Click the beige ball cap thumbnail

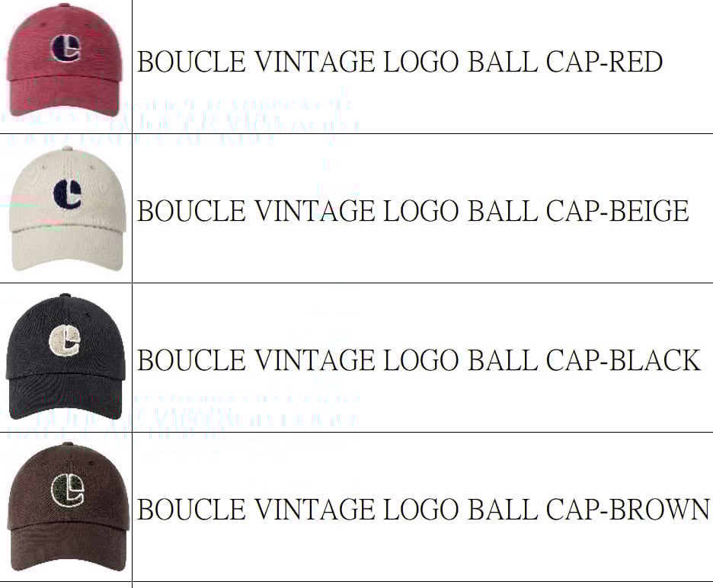(x=67, y=209)
